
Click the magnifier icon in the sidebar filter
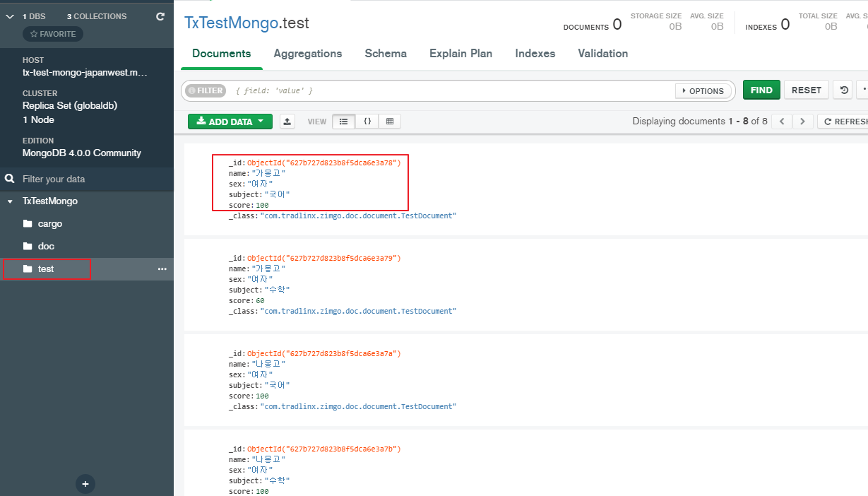point(10,179)
